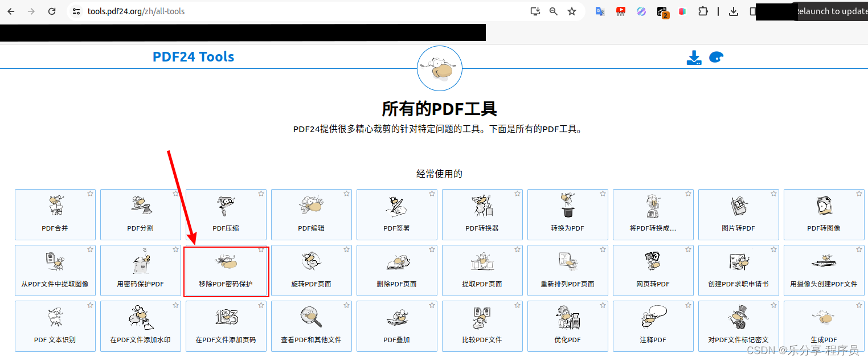Go back in browser history
The image size is (868, 361).
click(x=11, y=11)
